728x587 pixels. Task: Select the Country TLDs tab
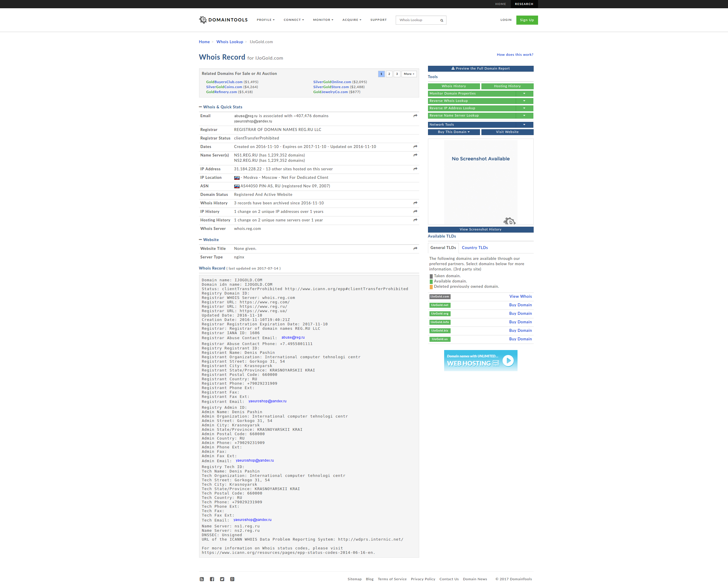[x=475, y=248]
